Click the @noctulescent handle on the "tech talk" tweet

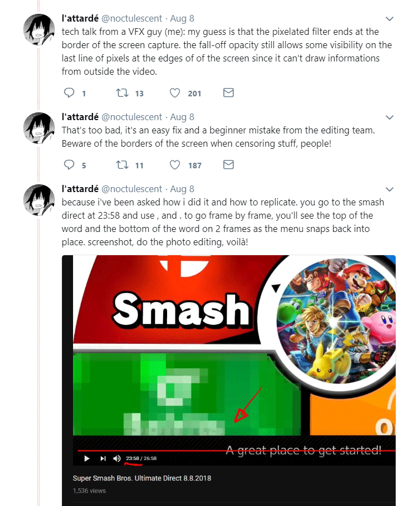132,18
